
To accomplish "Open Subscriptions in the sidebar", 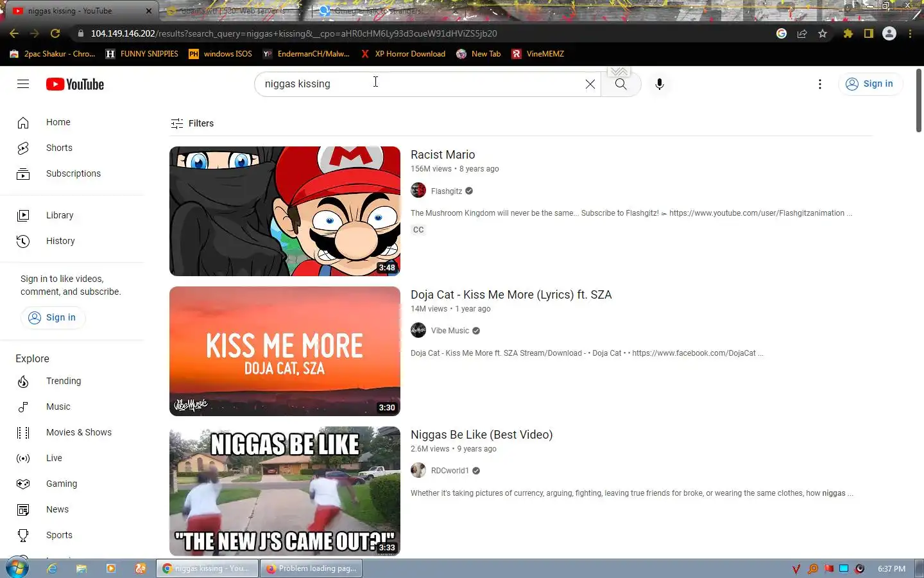I will point(72,173).
